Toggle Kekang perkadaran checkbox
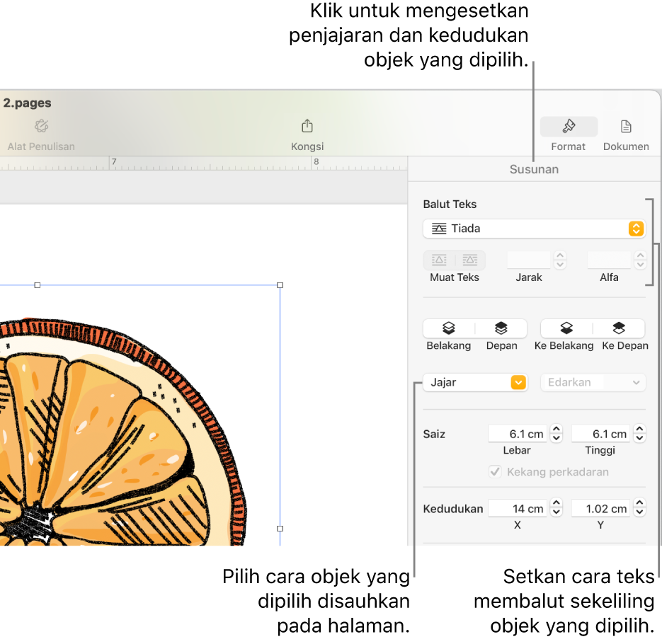Viewport: 662px width, 644px height. point(495,471)
